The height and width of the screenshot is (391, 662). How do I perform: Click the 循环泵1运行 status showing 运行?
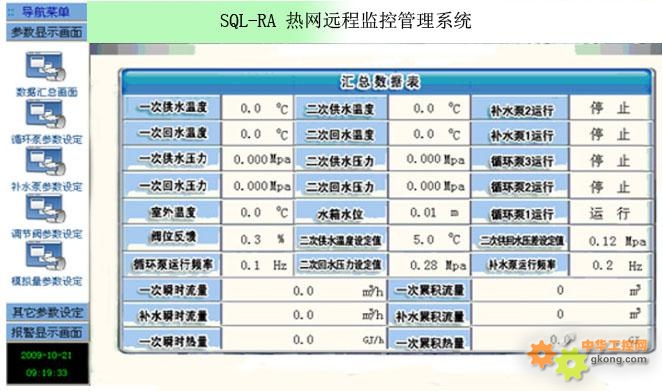tap(609, 213)
